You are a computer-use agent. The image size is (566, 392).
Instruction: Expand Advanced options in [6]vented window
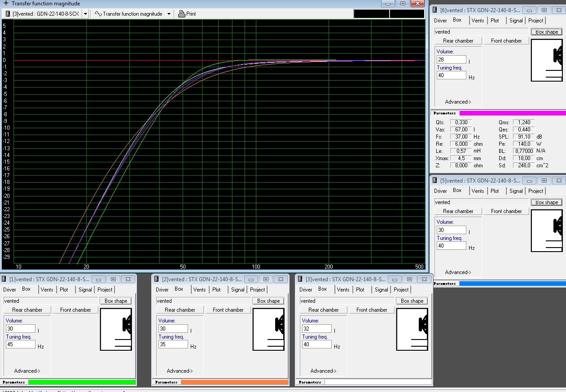[x=458, y=102]
